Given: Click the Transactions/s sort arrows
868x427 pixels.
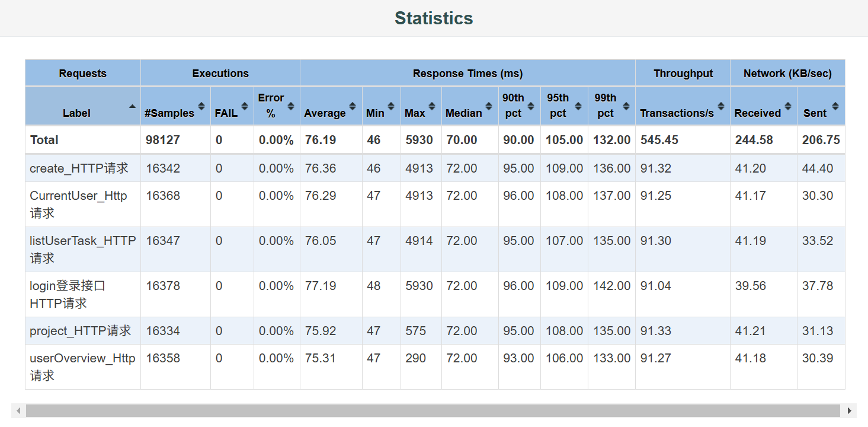Looking at the screenshot, I should tap(720, 107).
